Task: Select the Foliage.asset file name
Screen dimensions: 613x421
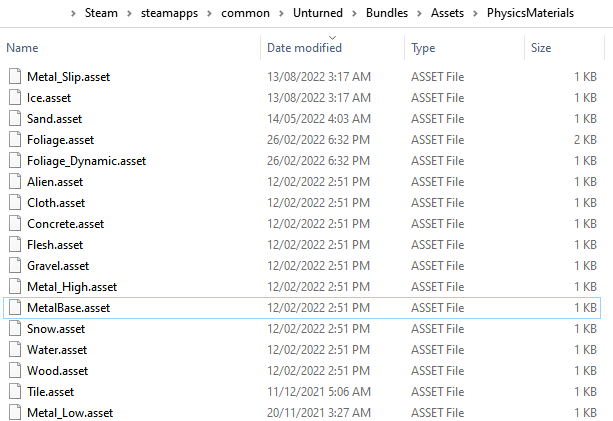Action: (x=61, y=140)
